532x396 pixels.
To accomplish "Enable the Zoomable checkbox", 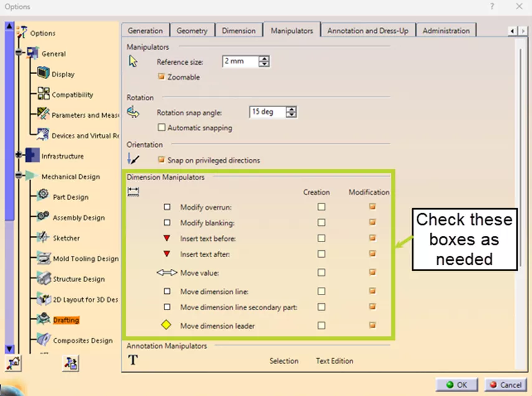I will click(161, 77).
